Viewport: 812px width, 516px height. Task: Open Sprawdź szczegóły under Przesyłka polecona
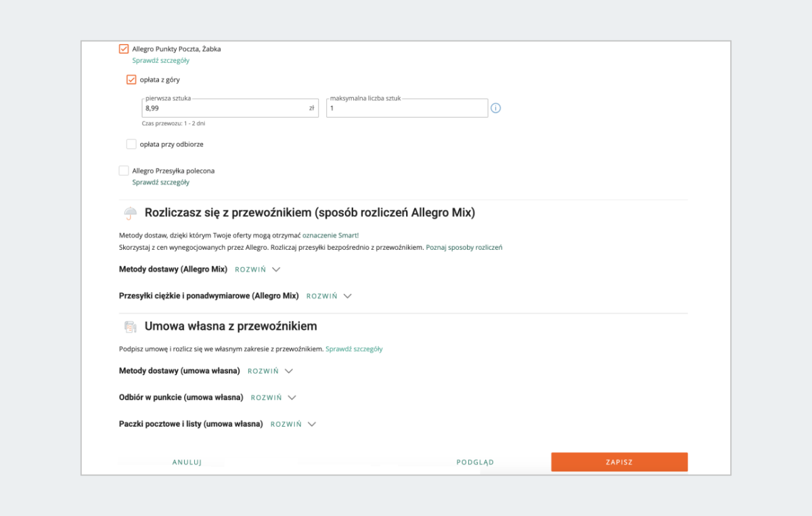[161, 182]
